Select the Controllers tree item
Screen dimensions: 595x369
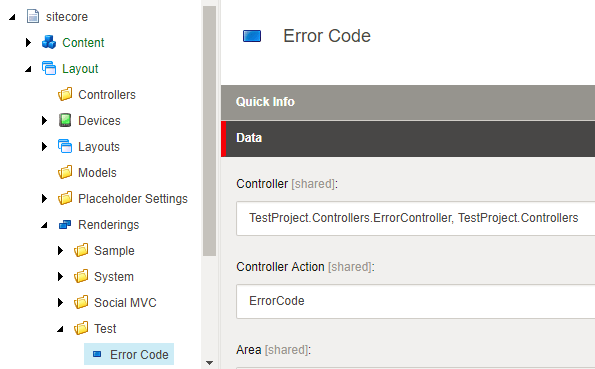coord(107,95)
